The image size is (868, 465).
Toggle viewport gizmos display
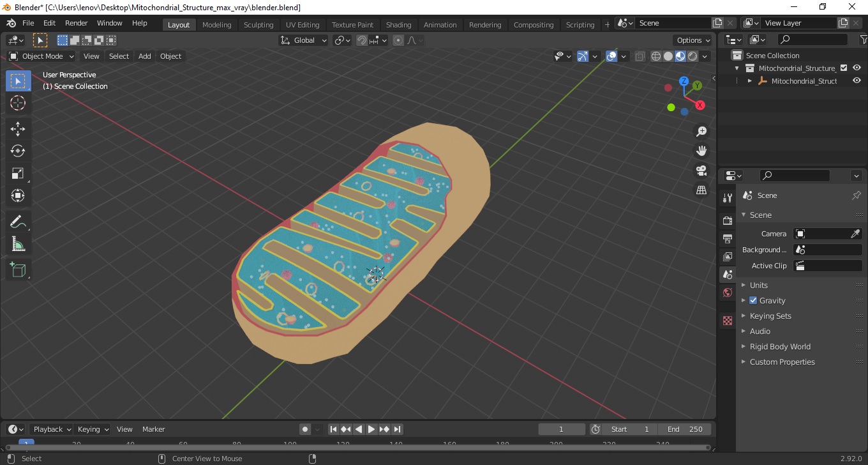tap(583, 56)
